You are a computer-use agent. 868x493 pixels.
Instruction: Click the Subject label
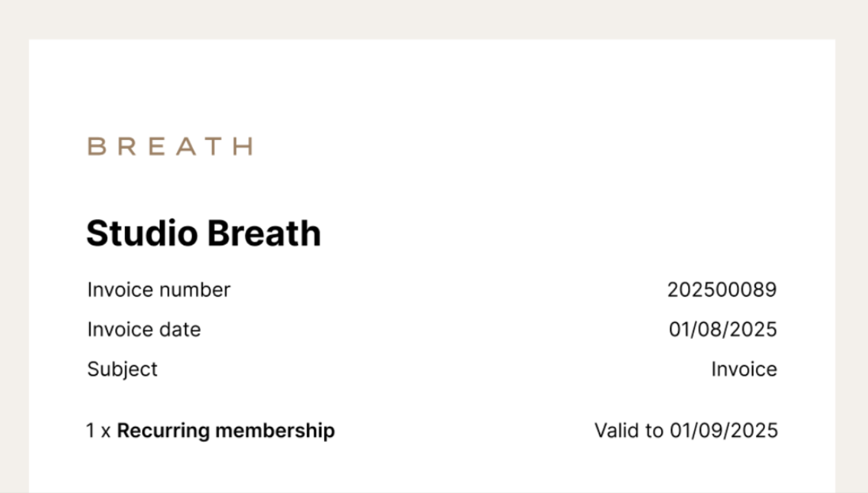pyautogui.click(x=122, y=369)
